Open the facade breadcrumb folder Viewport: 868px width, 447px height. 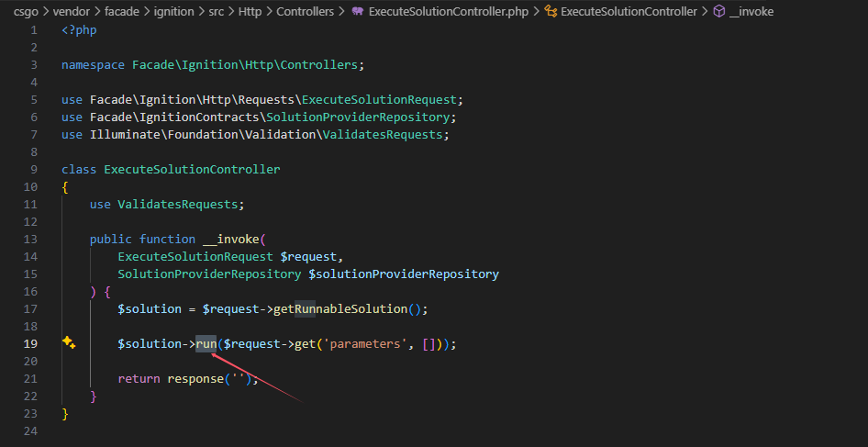click(x=120, y=12)
